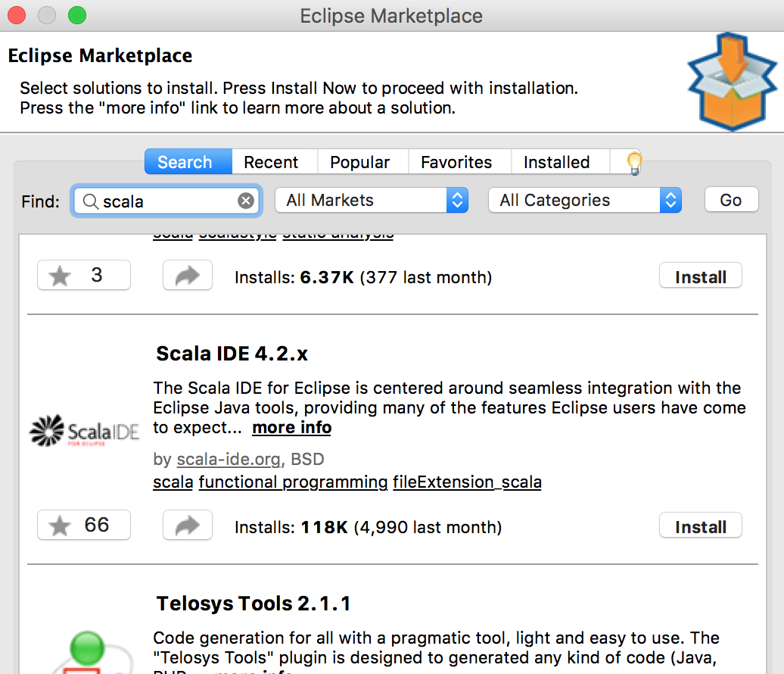Image resolution: width=784 pixels, height=674 pixels.
Task: Click the BSD license text
Action: click(307, 459)
